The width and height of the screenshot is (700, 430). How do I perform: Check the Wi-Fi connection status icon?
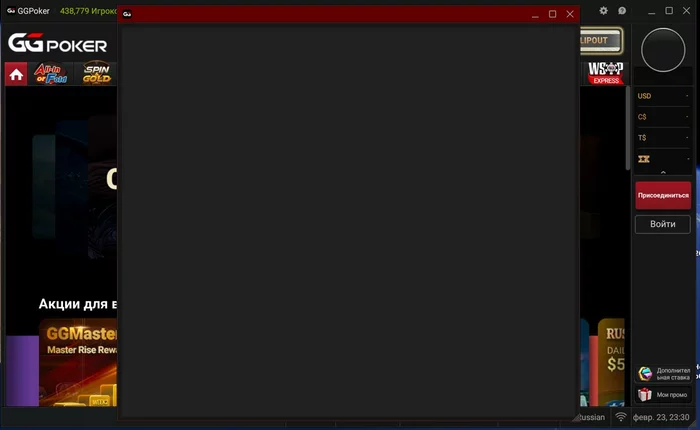(621, 417)
